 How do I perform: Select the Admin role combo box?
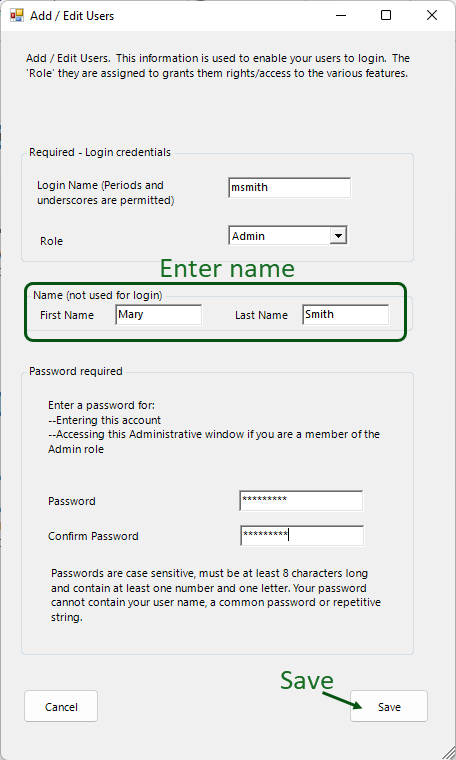point(288,236)
